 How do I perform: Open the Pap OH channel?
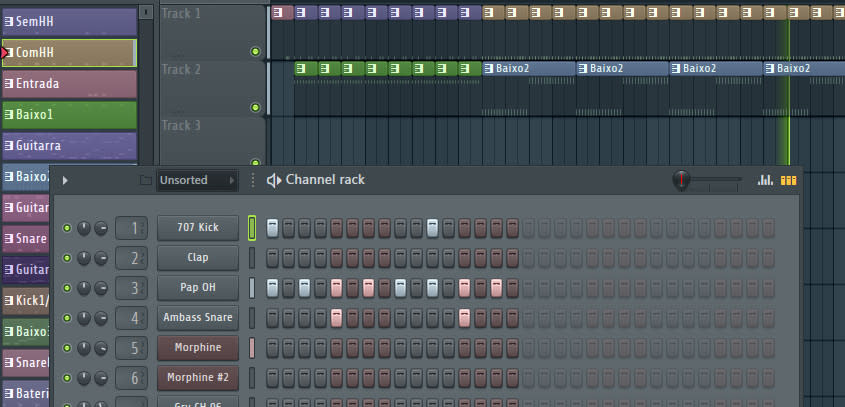tap(198, 288)
